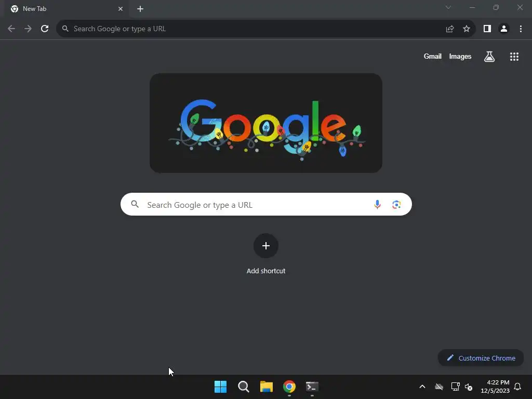
Task: Show hidden system tray icons
Action: coord(422,387)
